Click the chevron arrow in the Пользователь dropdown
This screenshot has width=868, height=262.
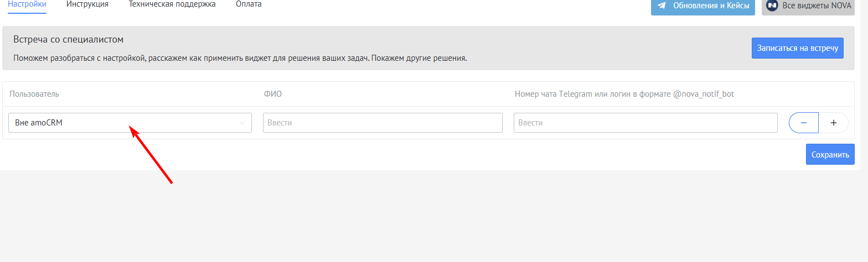242,123
